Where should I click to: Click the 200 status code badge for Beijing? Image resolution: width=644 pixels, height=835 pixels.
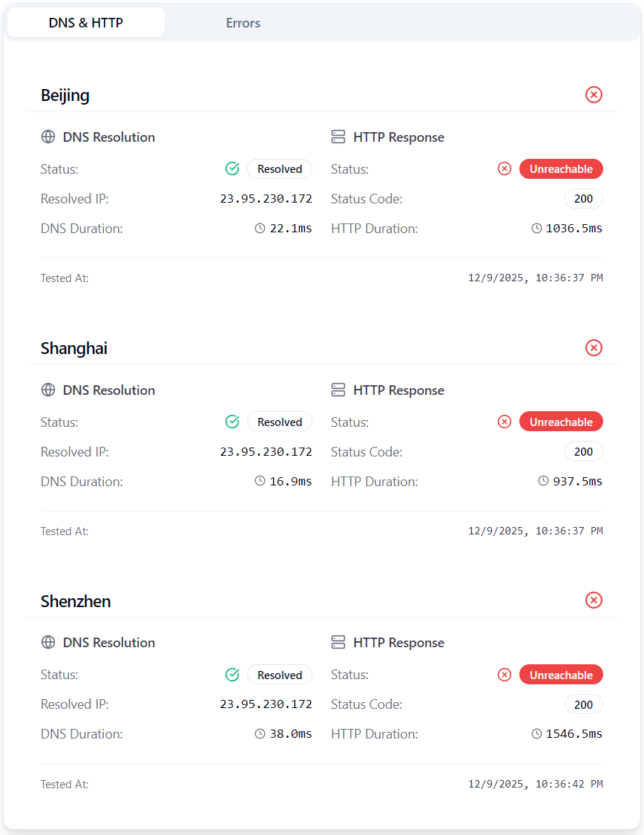pos(584,199)
